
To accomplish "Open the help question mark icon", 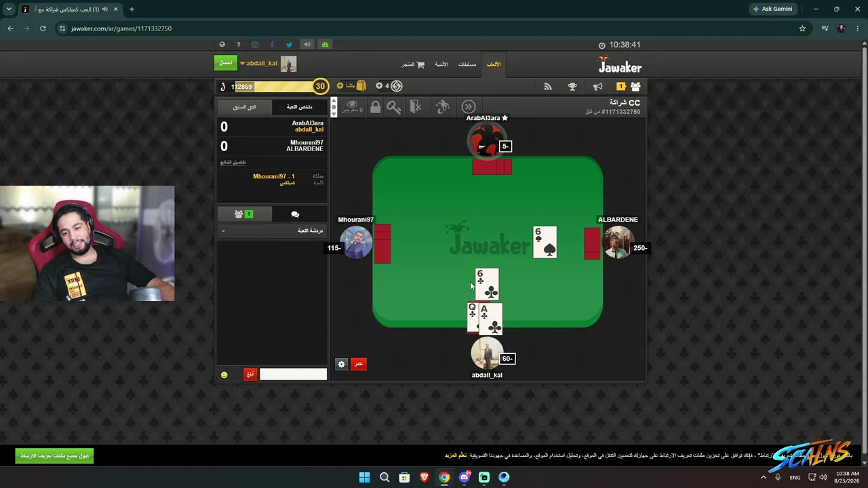I will coord(239,45).
